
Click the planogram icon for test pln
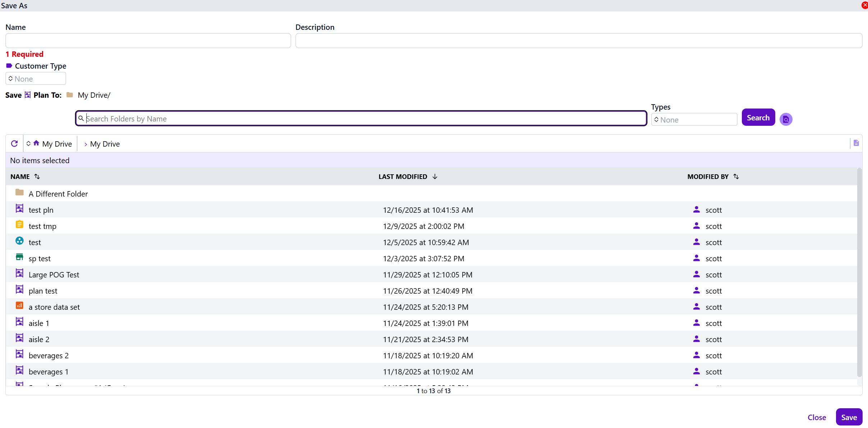[x=19, y=209]
